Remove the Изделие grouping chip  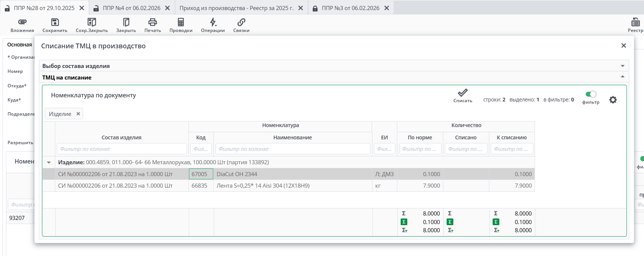78,114
